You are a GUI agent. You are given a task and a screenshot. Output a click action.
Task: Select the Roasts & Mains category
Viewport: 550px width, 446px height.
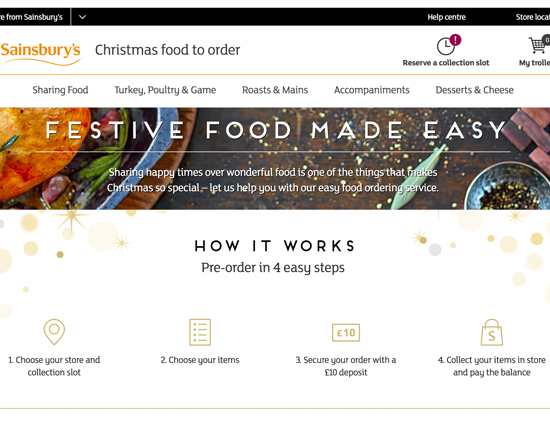[x=275, y=90]
